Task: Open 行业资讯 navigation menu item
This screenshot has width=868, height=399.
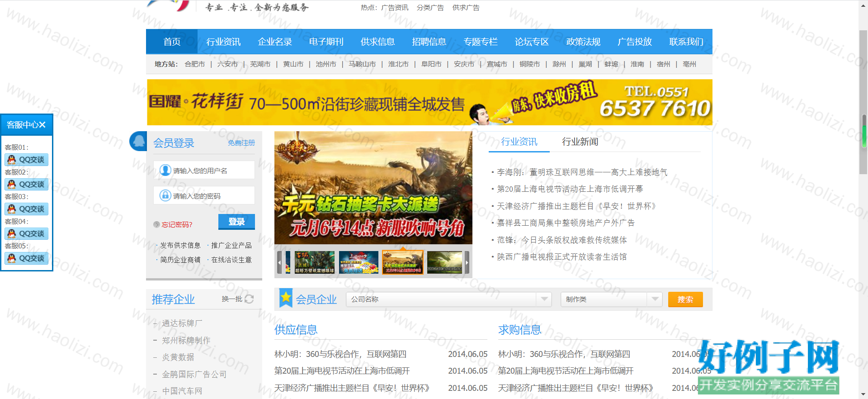Action: [223, 42]
